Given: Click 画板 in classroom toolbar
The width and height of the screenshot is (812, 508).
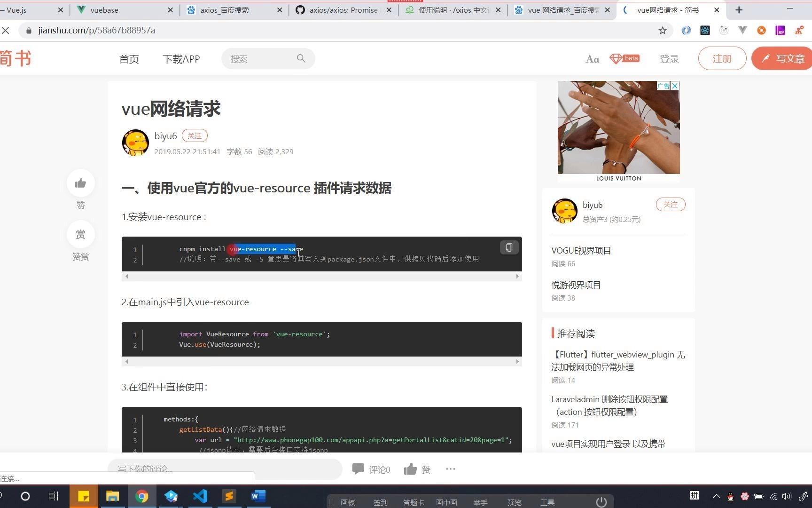Looking at the screenshot, I should tap(348, 502).
